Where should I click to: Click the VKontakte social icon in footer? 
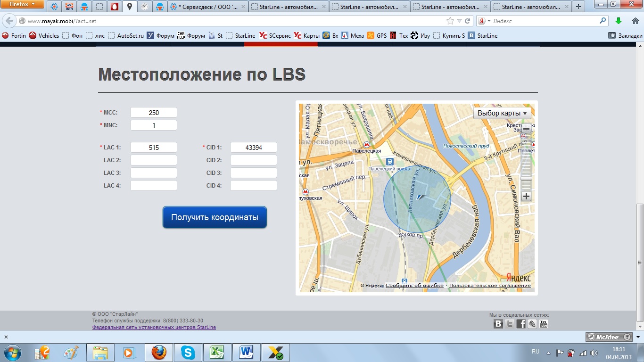pyautogui.click(x=498, y=324)
